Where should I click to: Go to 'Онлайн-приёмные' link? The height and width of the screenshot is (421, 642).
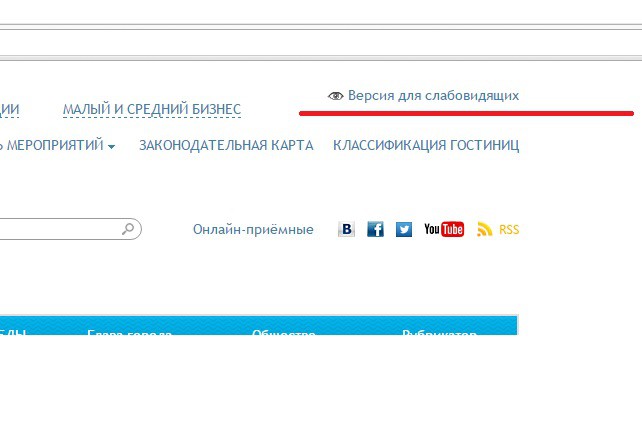click(x=253, y=230)
